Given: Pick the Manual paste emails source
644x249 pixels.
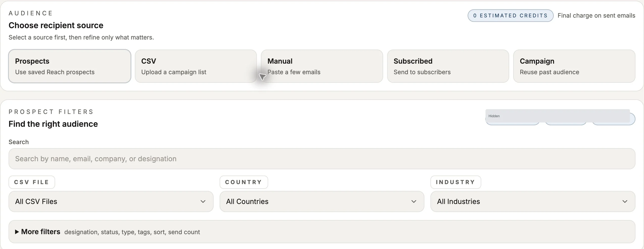Looking at the screenshot, I should (x=322, y=66).
